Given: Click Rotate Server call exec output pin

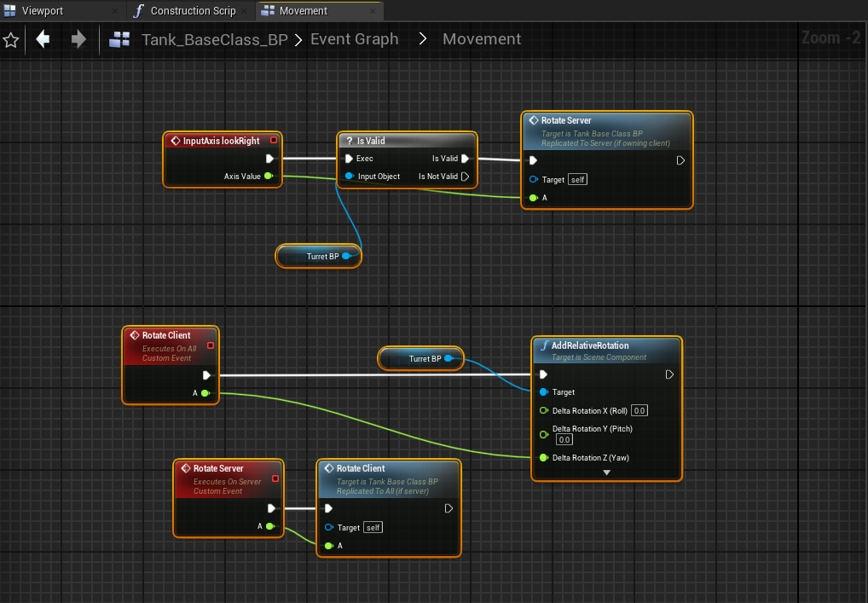Looking at the screenshot, I should [680, 160].
